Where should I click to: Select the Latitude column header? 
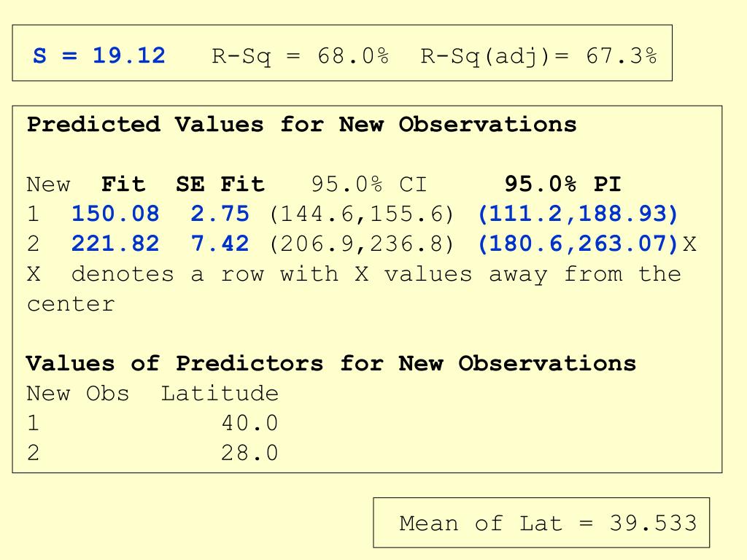[x=220, y=393]
